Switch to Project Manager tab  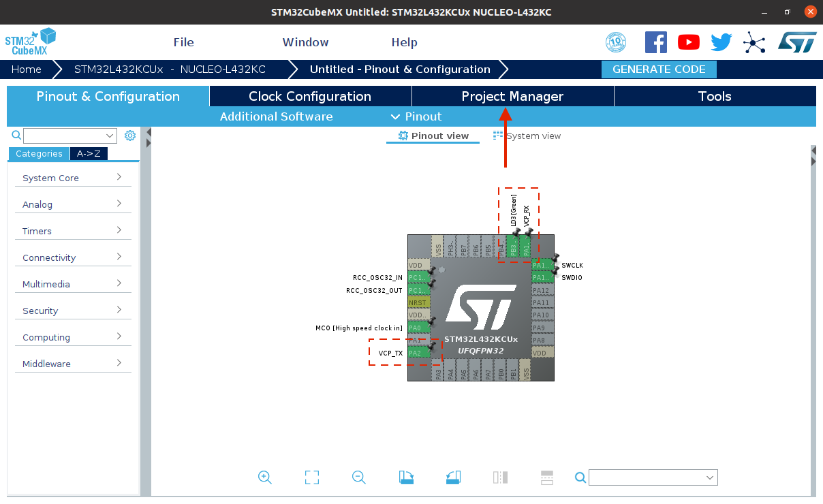(512, 96)
